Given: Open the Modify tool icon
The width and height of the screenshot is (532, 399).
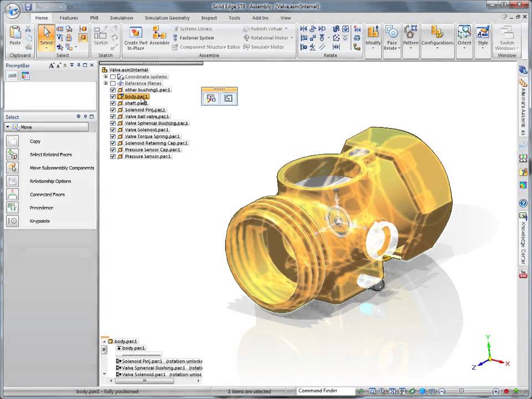Looking at the screenshot, I should (373, 33).
